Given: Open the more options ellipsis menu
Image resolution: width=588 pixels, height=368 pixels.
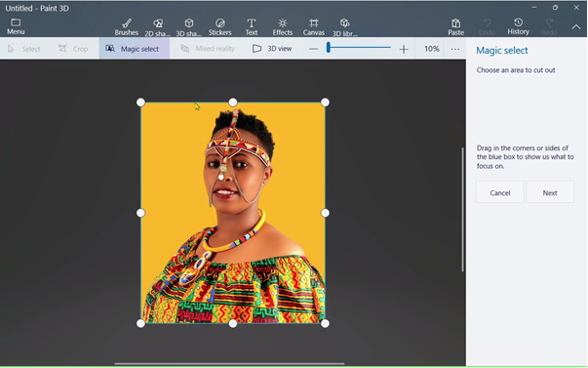Looking at the screenshot, I should [454, 49].
